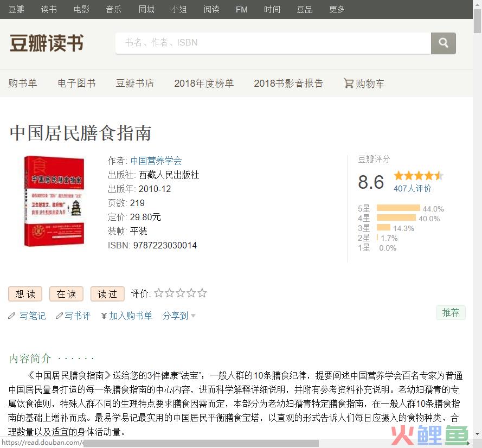Rate the book one star

[x=159, y=293]
